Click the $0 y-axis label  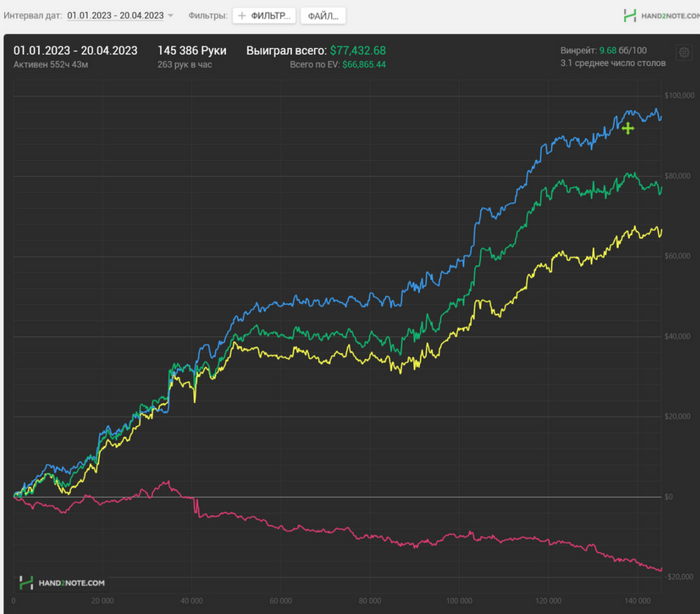[669, 497]
